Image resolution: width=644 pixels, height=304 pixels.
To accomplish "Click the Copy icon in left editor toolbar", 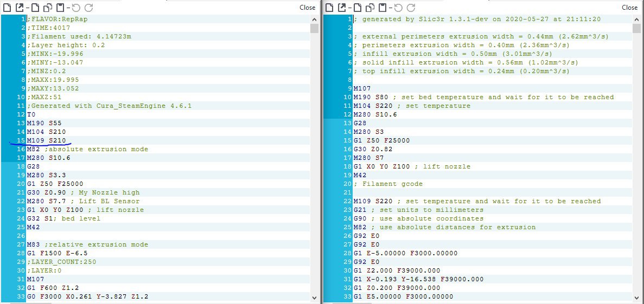I will tap(48, 8).
